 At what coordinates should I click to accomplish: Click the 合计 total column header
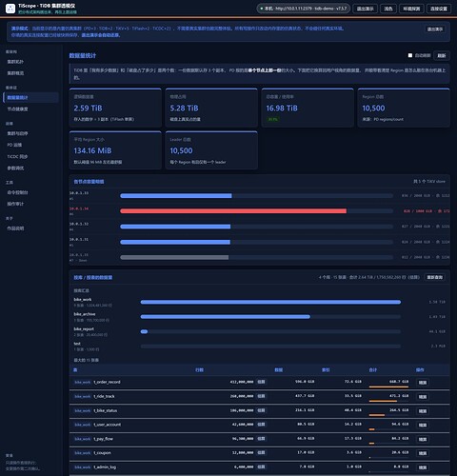[373, 370]
